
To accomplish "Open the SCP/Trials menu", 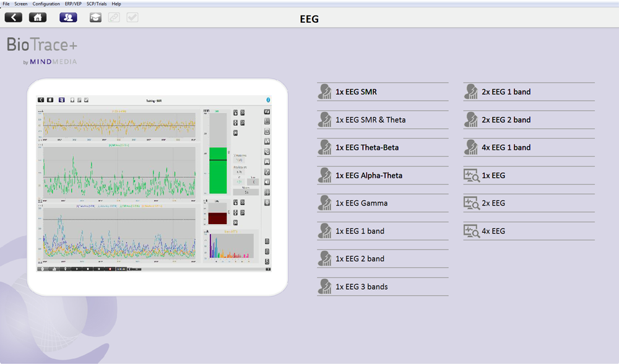I will click(97, 4).
